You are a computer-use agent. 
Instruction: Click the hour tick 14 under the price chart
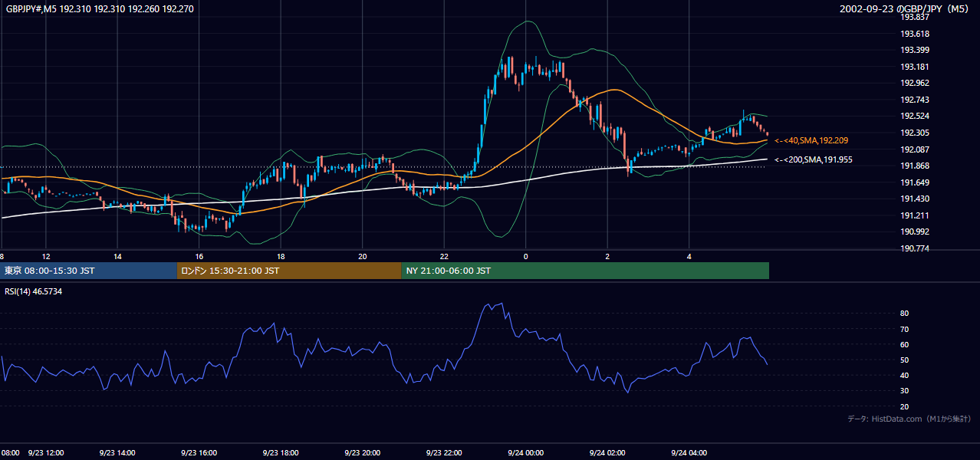pos(117,256)
